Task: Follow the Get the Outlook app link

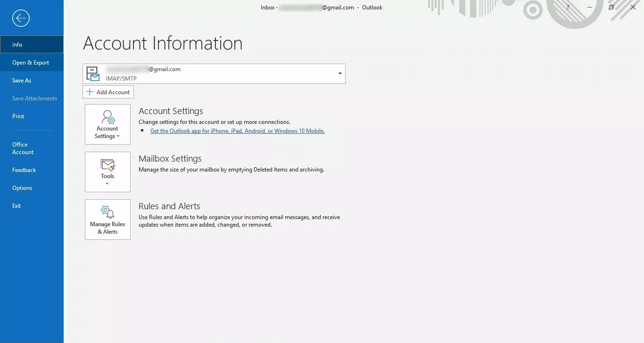Action: pos(238,131)
